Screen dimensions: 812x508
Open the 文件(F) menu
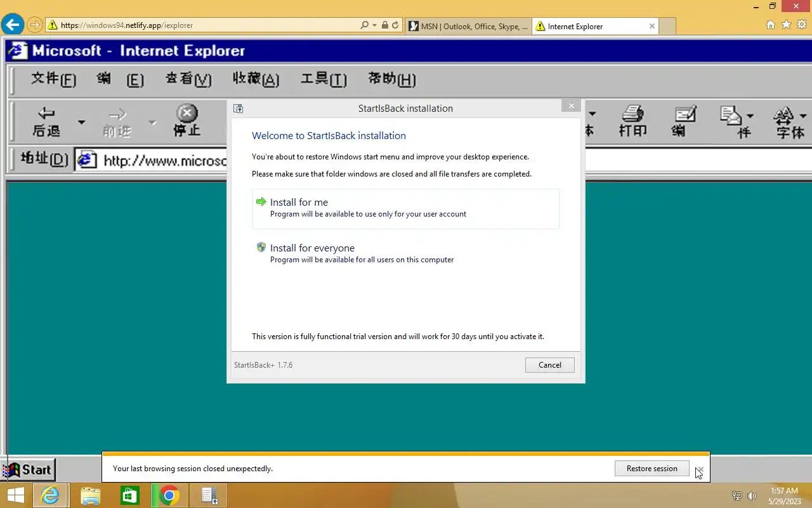click(53, 79)
